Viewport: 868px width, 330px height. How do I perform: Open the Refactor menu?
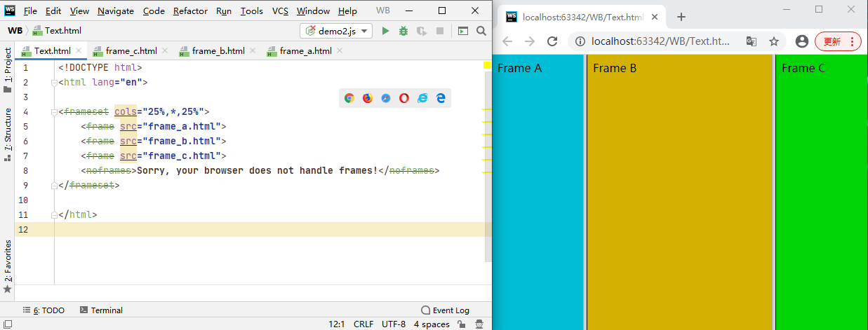pos(190,11)
